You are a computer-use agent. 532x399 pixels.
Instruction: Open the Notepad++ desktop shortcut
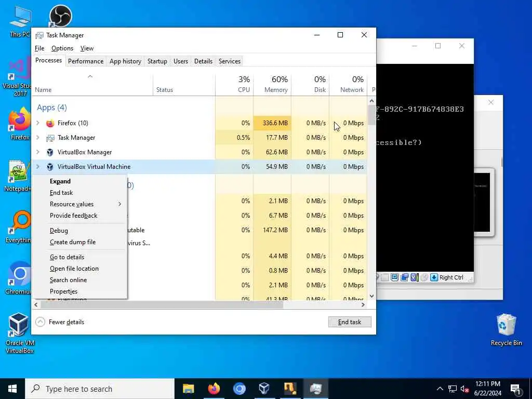pos(18,176)
